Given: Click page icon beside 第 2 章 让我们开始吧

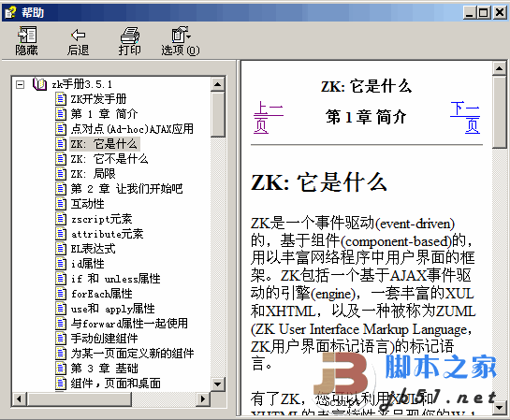Looking at the screenshot, I should 61,189.
